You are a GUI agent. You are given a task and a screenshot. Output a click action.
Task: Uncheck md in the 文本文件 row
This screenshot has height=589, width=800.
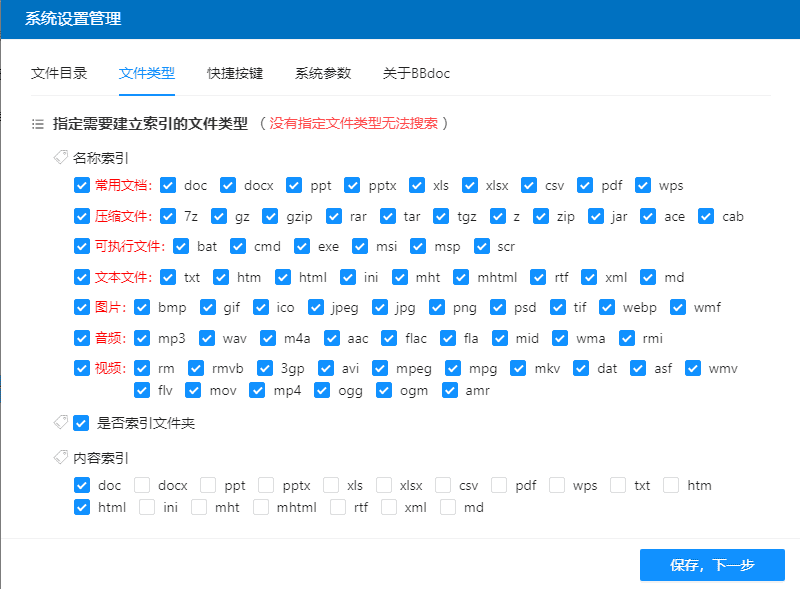(648, 277)
